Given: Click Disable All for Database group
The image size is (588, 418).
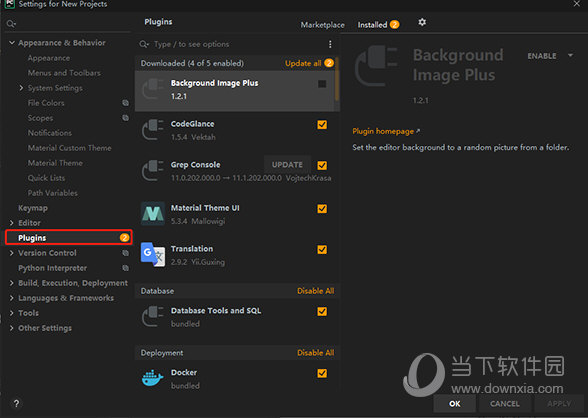Looking at the screenshot, I should pos(315,291).
